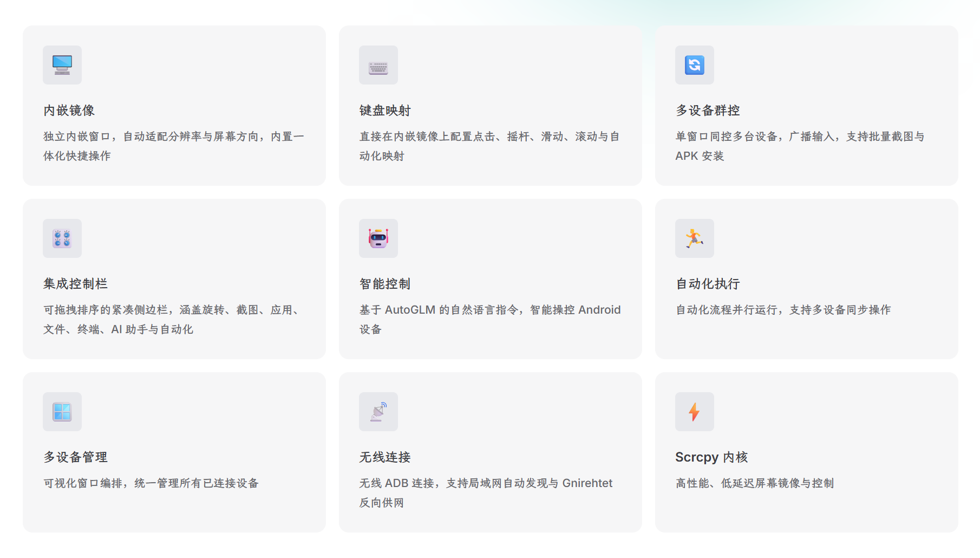This screenshot has width=980, height=558.
Task: Click the satellite antenna icon for 无线连接
Action: pyautogui.click(x=378, y=412)
